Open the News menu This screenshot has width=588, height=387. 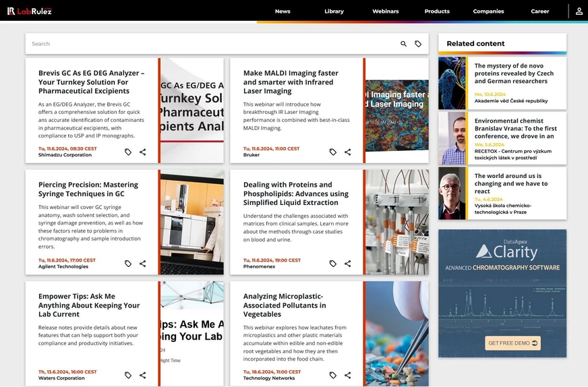283,11
